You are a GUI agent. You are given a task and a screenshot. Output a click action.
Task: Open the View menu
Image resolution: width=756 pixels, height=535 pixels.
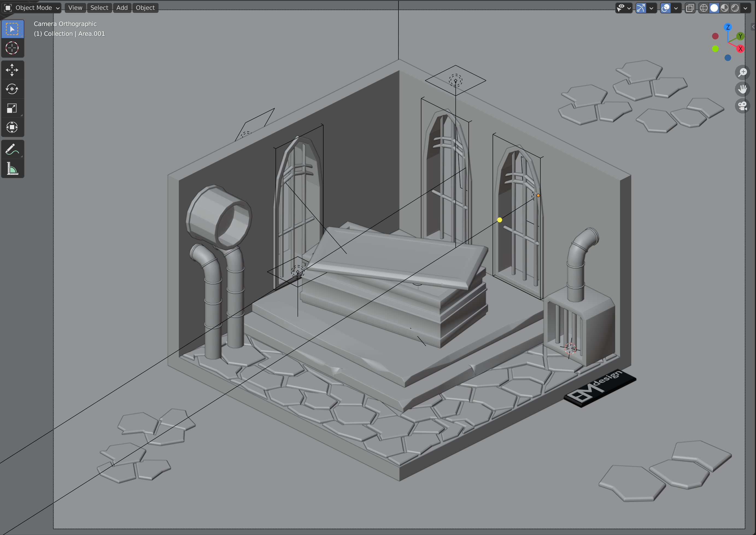click(75, 8)
